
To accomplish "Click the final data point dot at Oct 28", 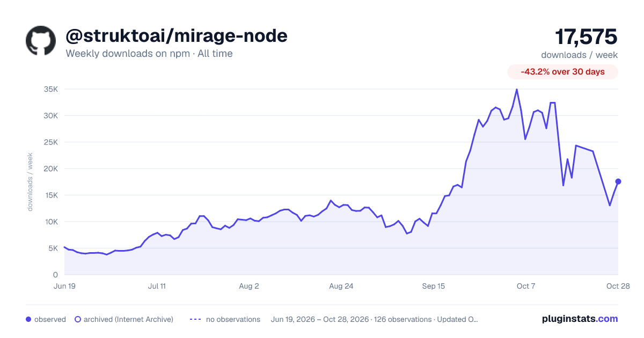I will 618,181.
